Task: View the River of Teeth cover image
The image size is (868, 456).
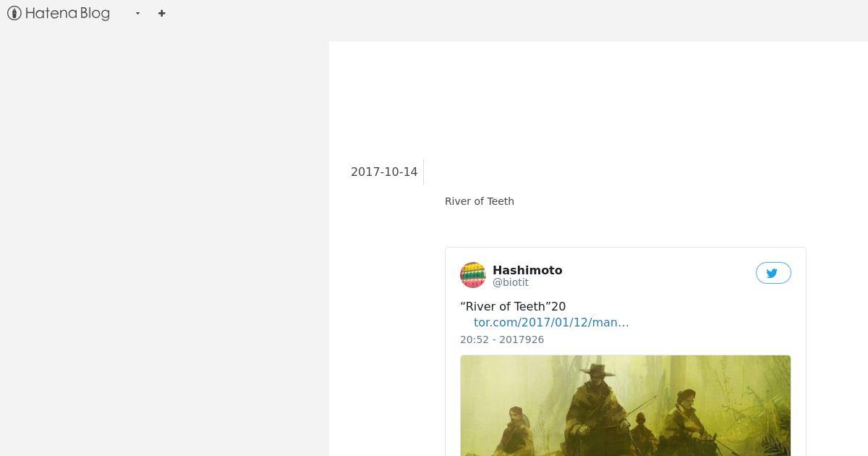Action: (626, 405)
